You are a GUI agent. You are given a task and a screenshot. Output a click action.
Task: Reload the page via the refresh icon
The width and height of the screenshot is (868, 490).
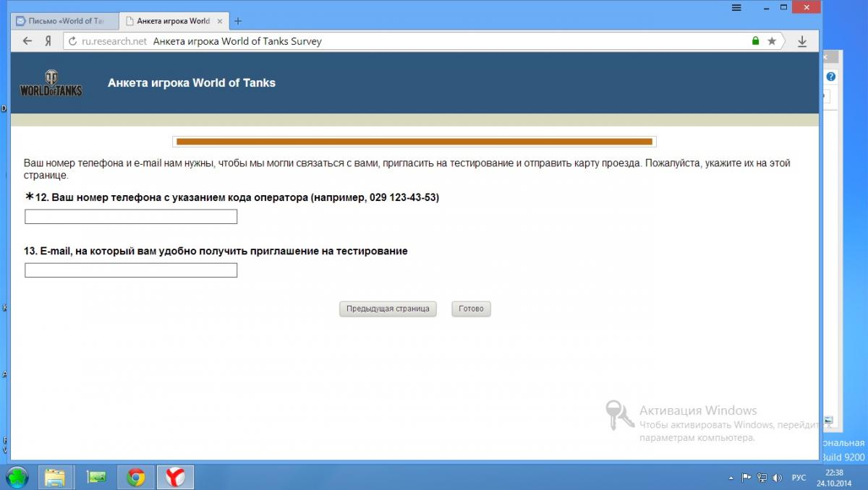[72, 42]
